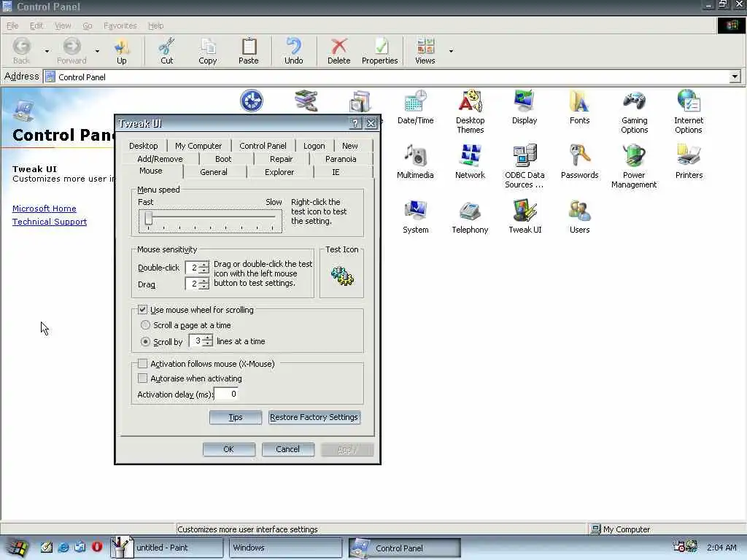Click the Activation delay input field
747x560 pixels.
226,394
